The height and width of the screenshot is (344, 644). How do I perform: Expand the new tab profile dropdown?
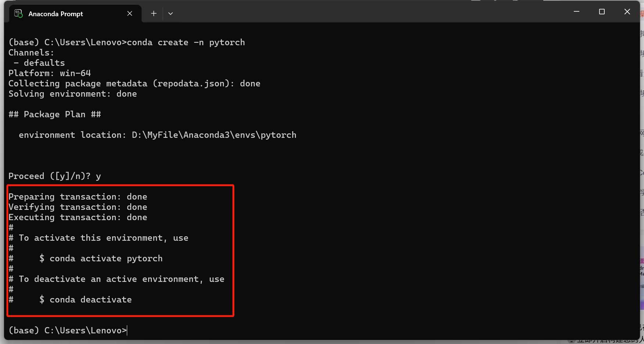point(171,14)
